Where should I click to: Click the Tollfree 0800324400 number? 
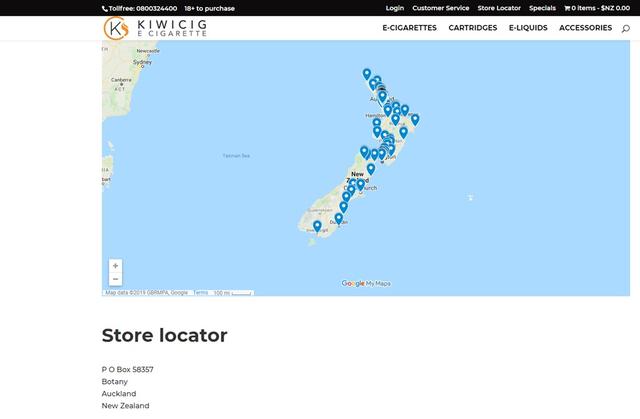(x=143, y=9)
